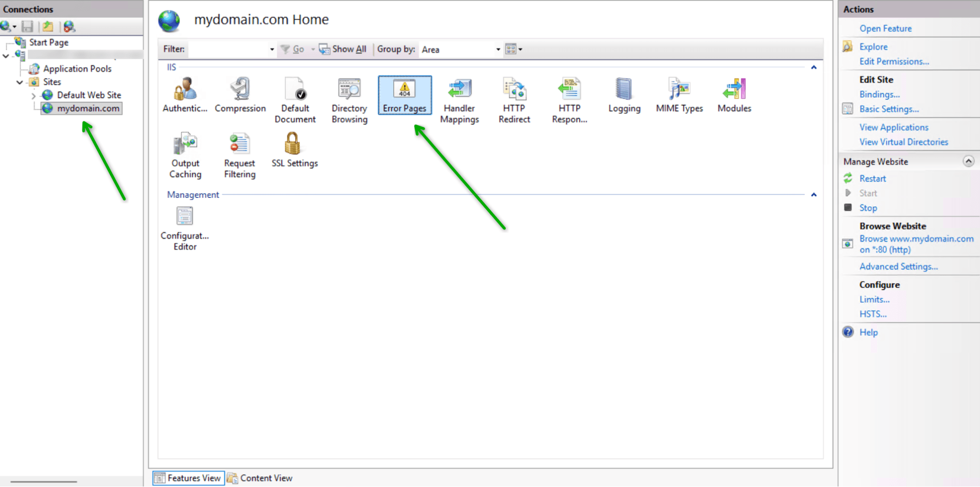Screen dimensions: 980x487
Task: Open the Directory Browsing feature
Action: click(350, 101)
